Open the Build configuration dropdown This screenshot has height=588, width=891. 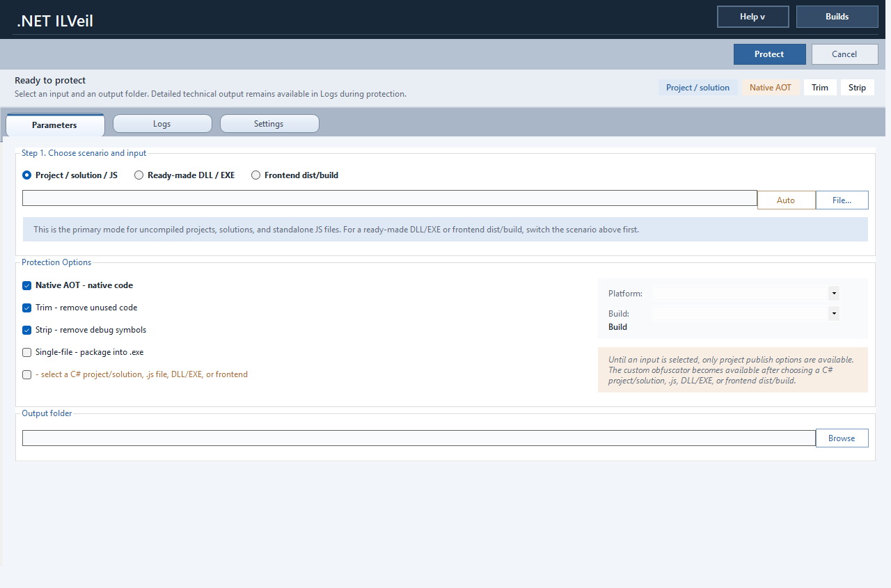[833, 313]
